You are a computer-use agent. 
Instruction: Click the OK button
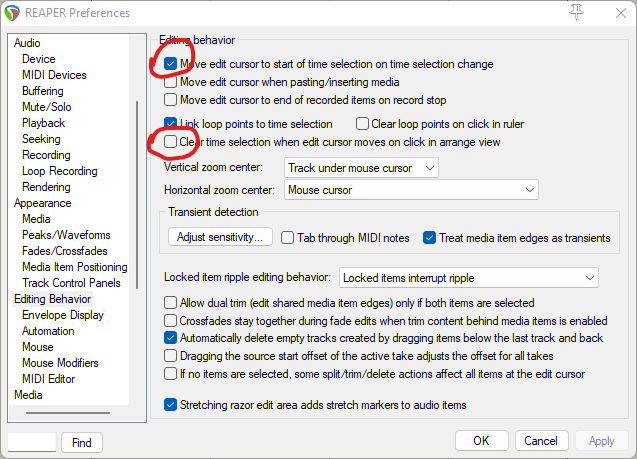481,441
